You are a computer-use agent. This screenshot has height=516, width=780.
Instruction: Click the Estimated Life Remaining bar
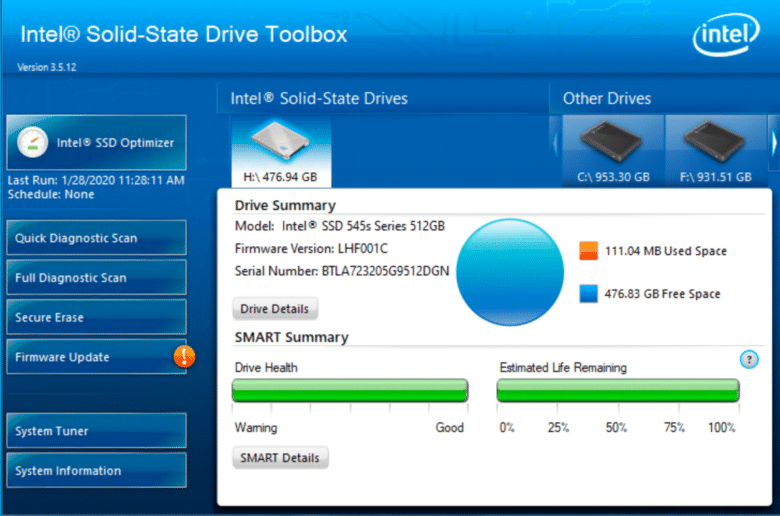click(618, 390)
